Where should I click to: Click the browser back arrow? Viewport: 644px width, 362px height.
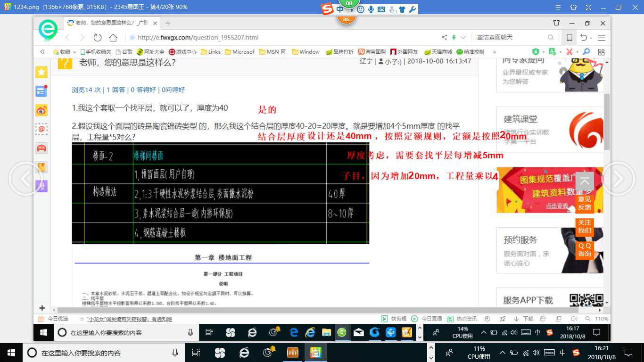coord(68,38)
